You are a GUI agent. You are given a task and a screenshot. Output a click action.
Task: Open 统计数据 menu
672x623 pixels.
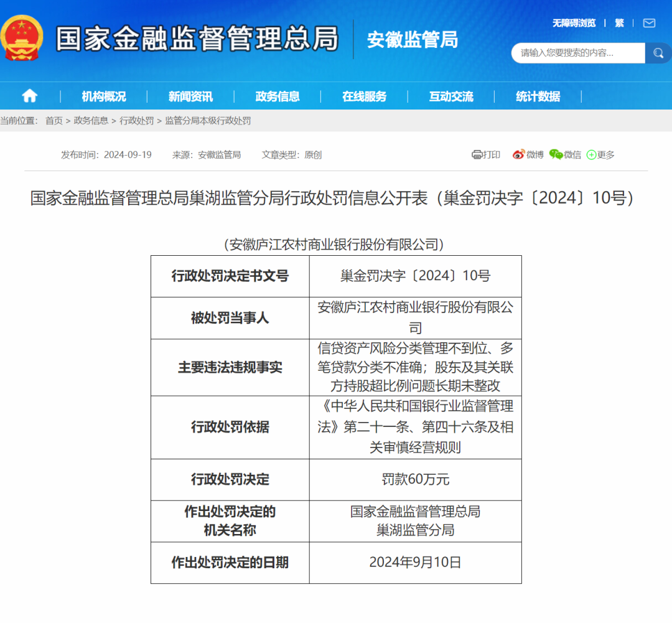(x=538, y=96)
